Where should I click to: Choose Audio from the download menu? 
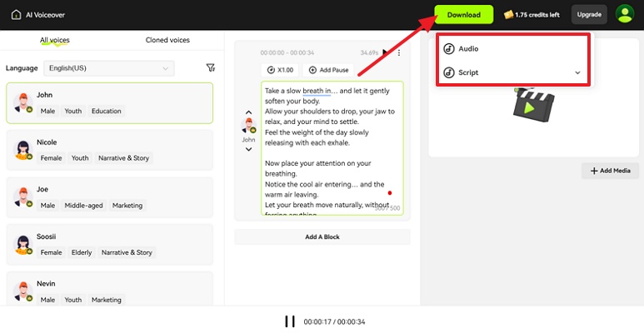(468, 49)
